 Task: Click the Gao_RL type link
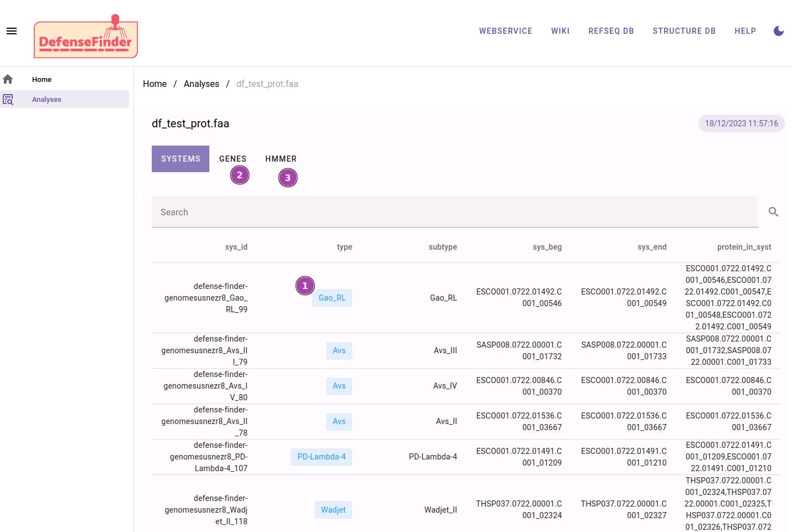coord(332,298)
